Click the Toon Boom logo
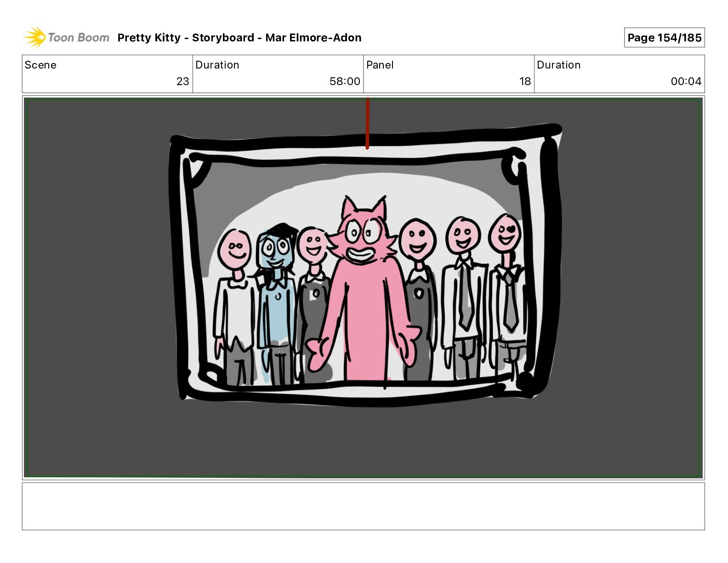Image resolution: width=728 pixels, height=563 pixels. [x=67, y=37]
